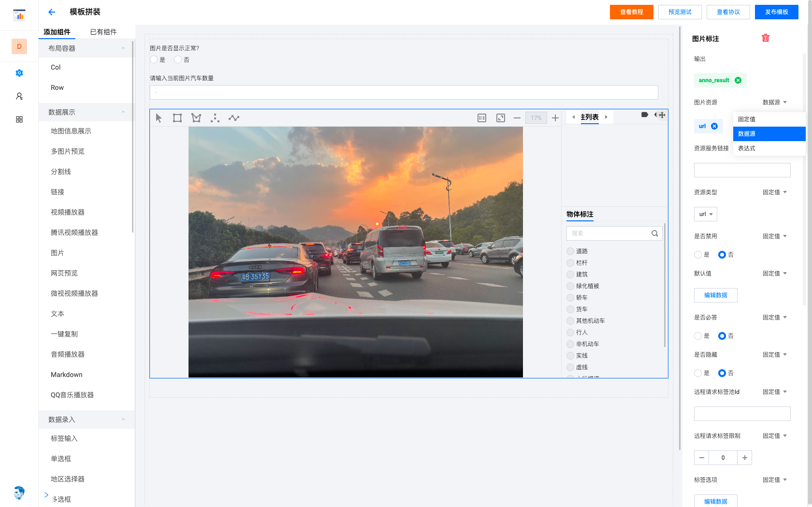Select the pointer tool in annotation toolbar
812x507 pixels.
(x=159, y=118)
